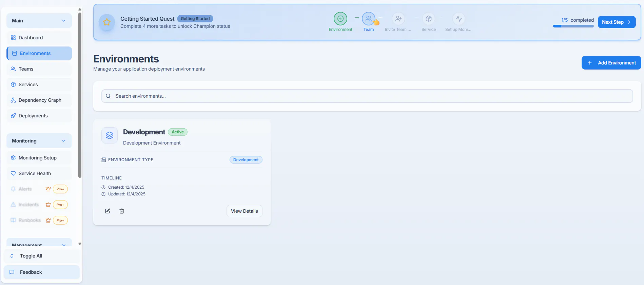The image size is (644, 285).
Task: Click the sidebar vertical scrollbar
Action: click(x=80, y=95)
